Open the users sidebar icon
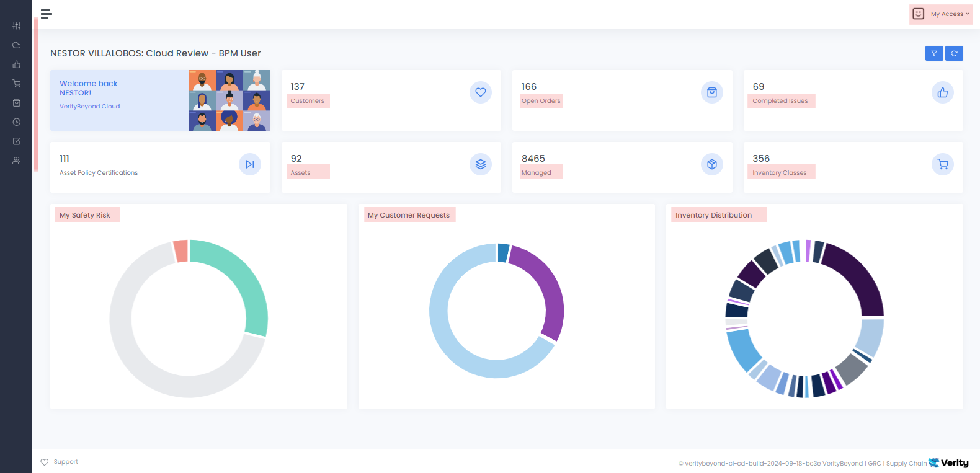 (17, 161)
